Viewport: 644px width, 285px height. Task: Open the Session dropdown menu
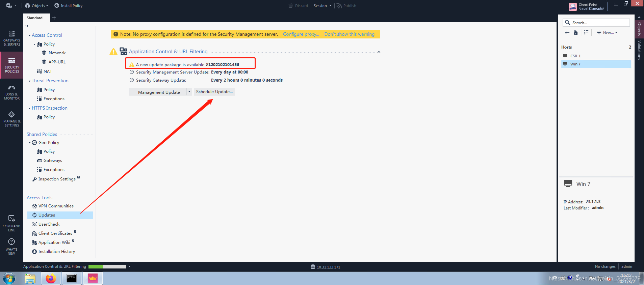click(322, 6)
